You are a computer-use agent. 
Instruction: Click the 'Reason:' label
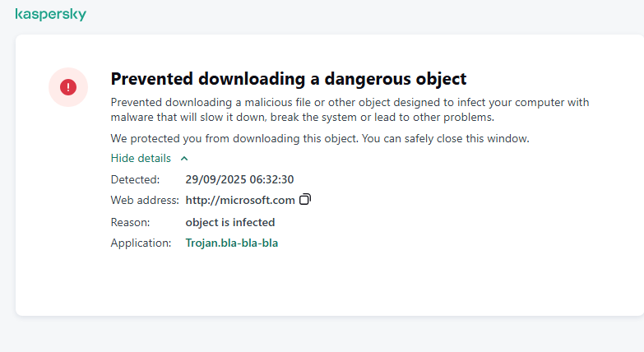[x=130, y=222]
